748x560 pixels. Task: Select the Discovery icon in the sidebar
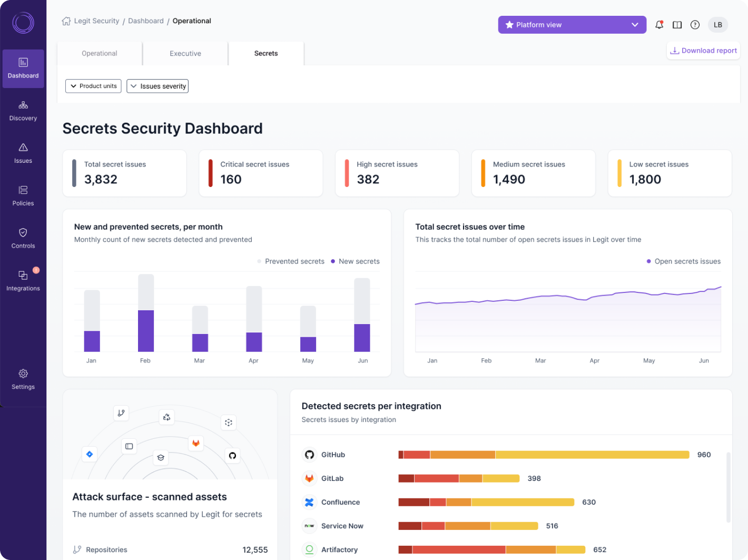pos(23,111)
